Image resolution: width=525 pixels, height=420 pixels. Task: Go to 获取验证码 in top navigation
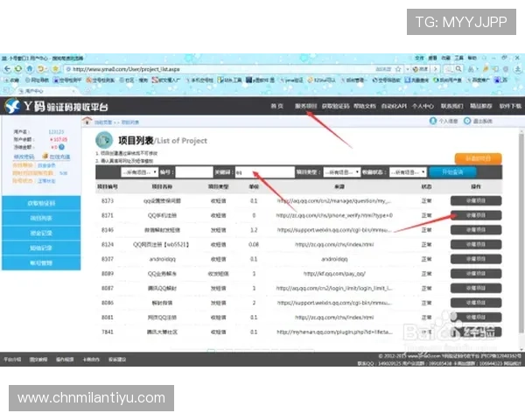tap(336, 106)
